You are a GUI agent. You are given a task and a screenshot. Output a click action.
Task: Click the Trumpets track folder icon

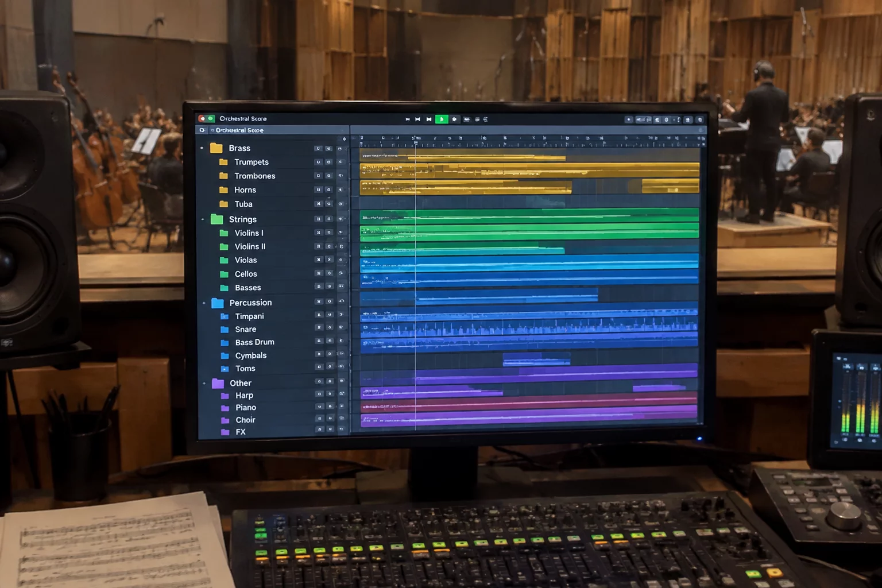pyautogui.click(x=224, y=162)
